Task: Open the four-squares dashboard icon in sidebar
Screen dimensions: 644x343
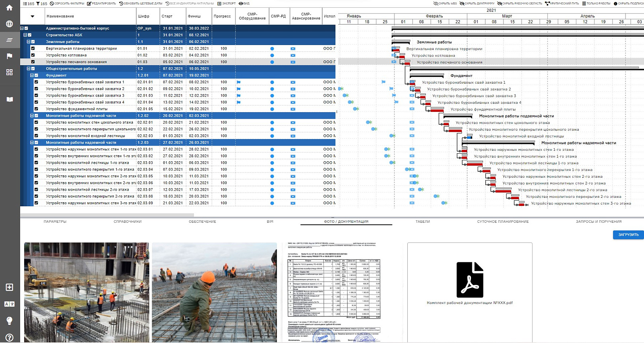Action: click(x=9, y=72)
